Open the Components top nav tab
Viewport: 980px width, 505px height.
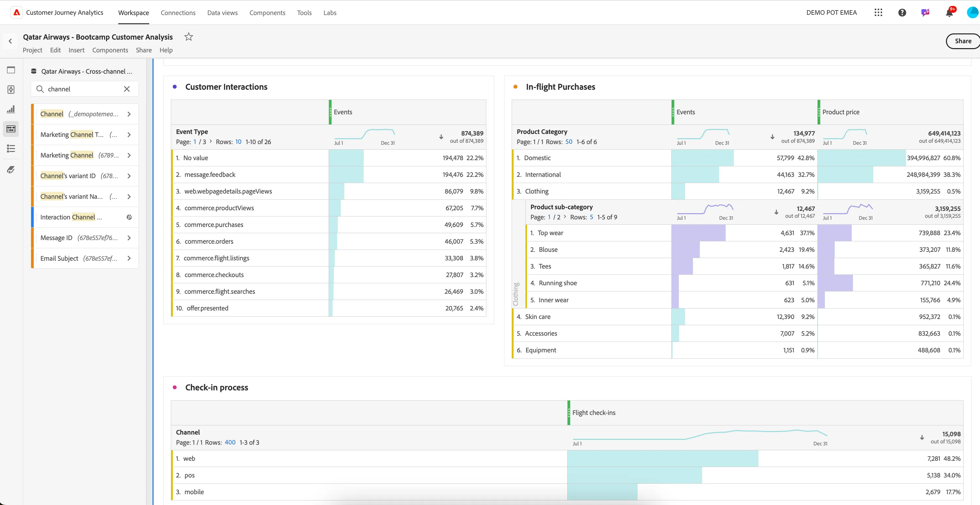tap(267, 12)
